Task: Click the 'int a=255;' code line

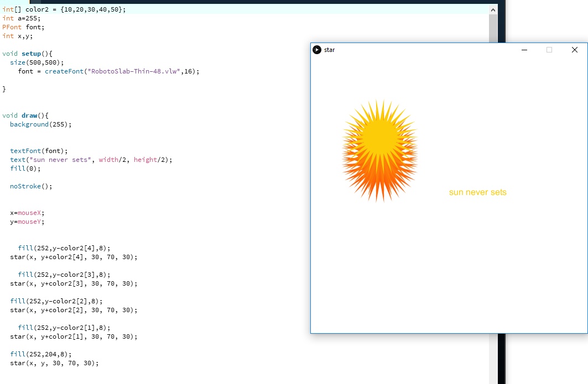Action: [x=22, y=18]
